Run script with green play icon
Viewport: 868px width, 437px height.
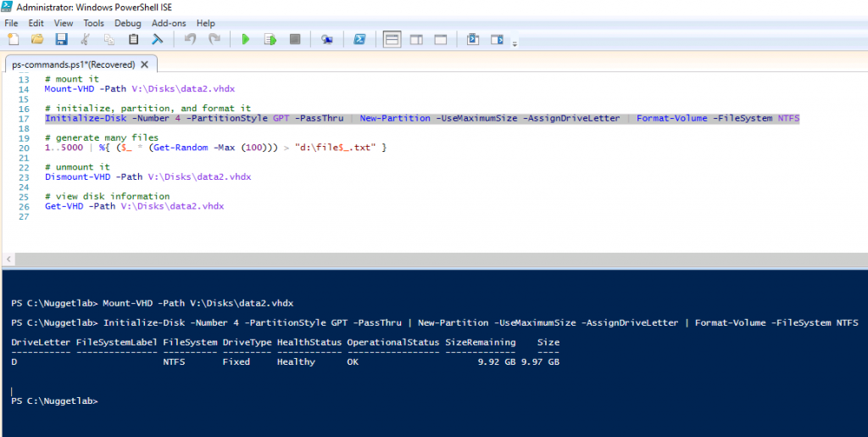(246, 39)
